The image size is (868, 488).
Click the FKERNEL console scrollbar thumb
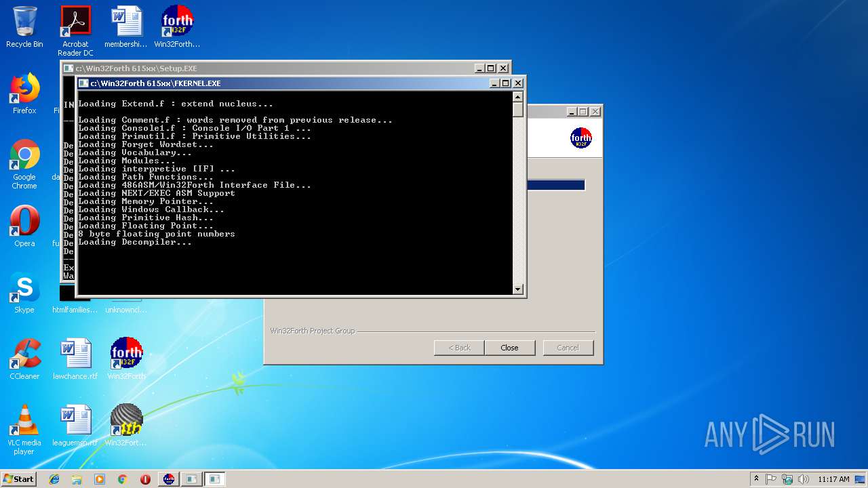pyautogui.click(x=518, y=110)
